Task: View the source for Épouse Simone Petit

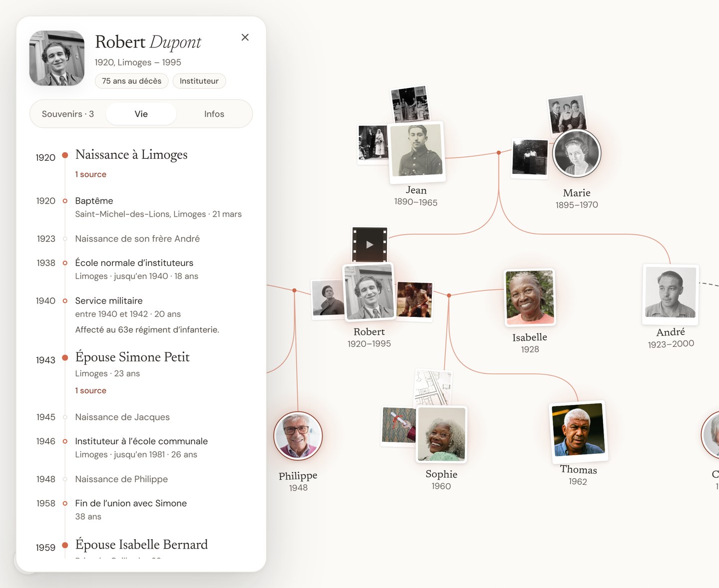Action: pos(90,390)
